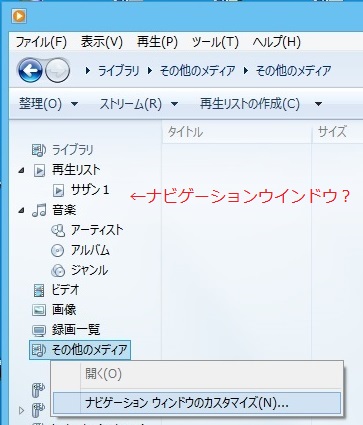Select the ジャンル genre icon
363x425 pixels.
[x=58, y=270]
